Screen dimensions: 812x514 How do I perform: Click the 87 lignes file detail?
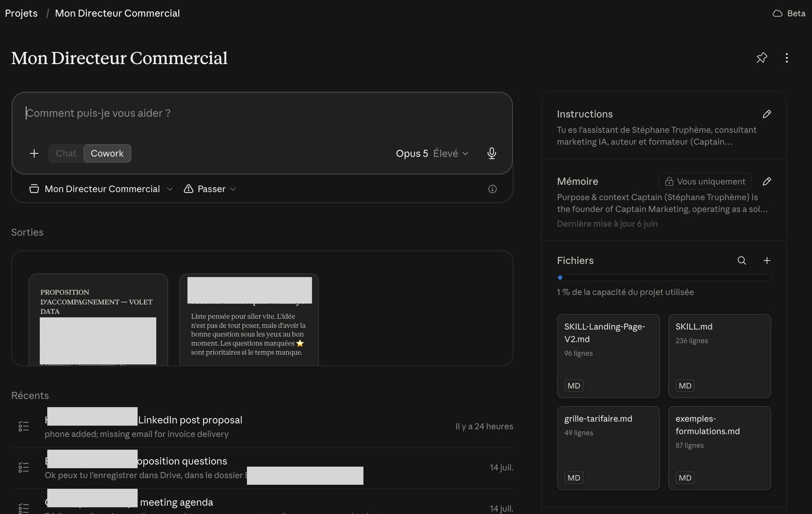(689, 445)
